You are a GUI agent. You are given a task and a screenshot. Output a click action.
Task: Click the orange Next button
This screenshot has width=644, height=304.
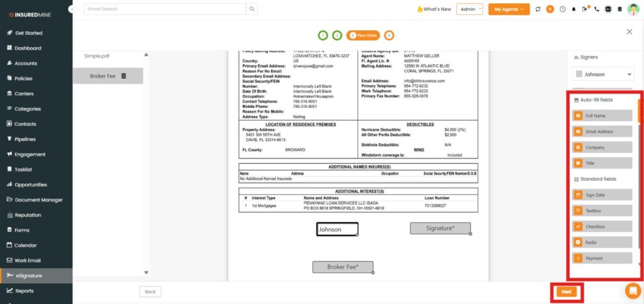(566, 291)
